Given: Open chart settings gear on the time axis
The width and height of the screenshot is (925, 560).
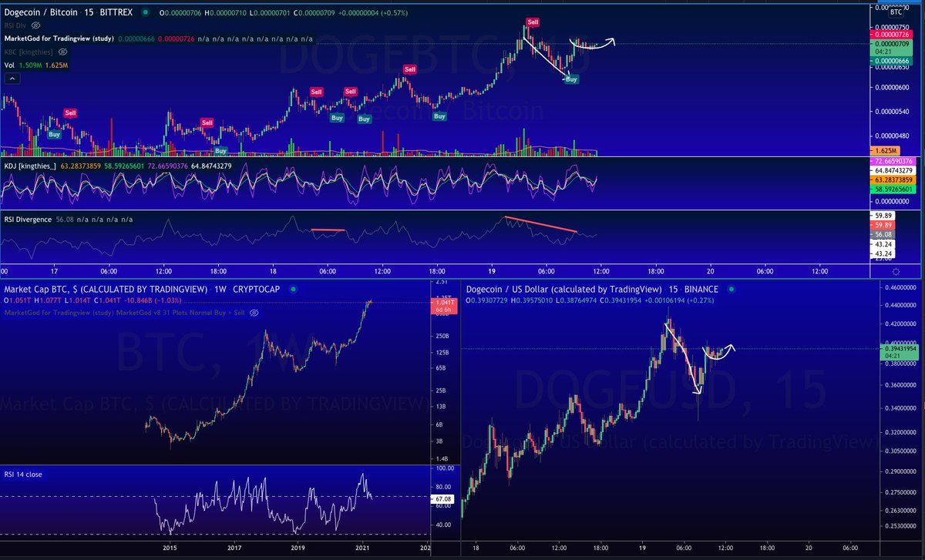Looking at the screenshot, I should pyautogui.click(x=895, y=272).
